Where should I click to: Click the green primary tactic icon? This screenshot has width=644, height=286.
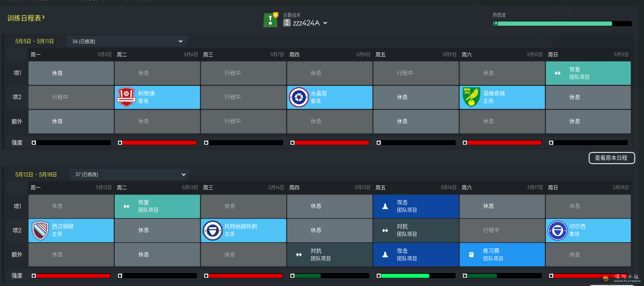(270, 20)
